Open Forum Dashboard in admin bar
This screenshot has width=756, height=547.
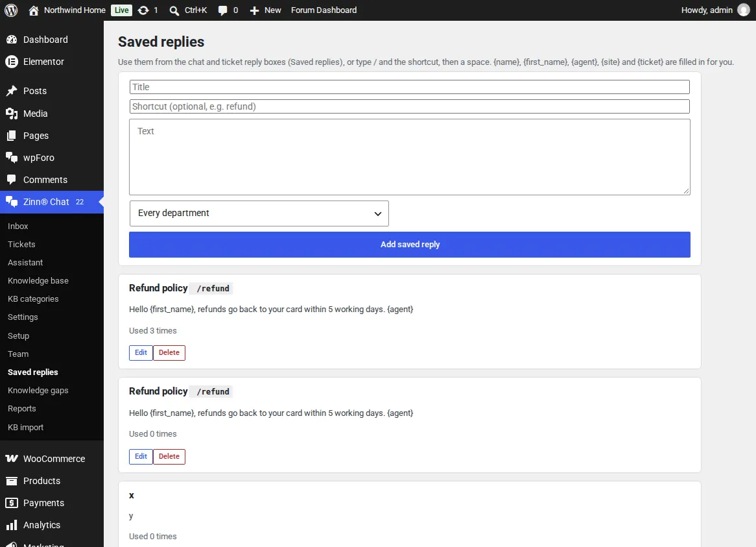324,10
